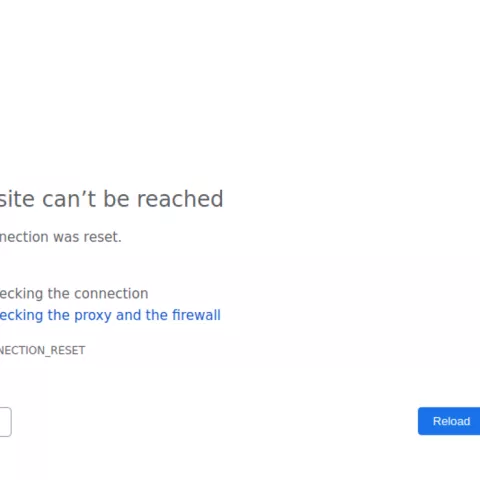
Task: Click the blue Reload button
Action: (449, 421)
